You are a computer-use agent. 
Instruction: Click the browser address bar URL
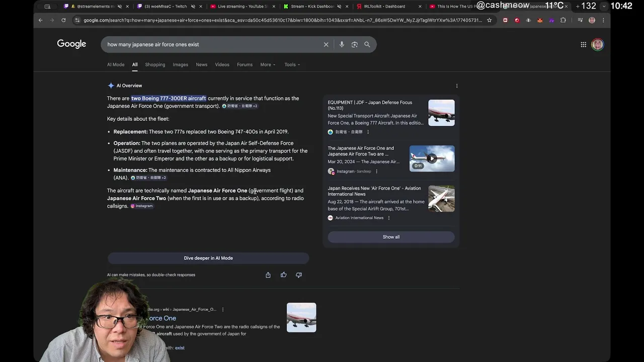282,20
